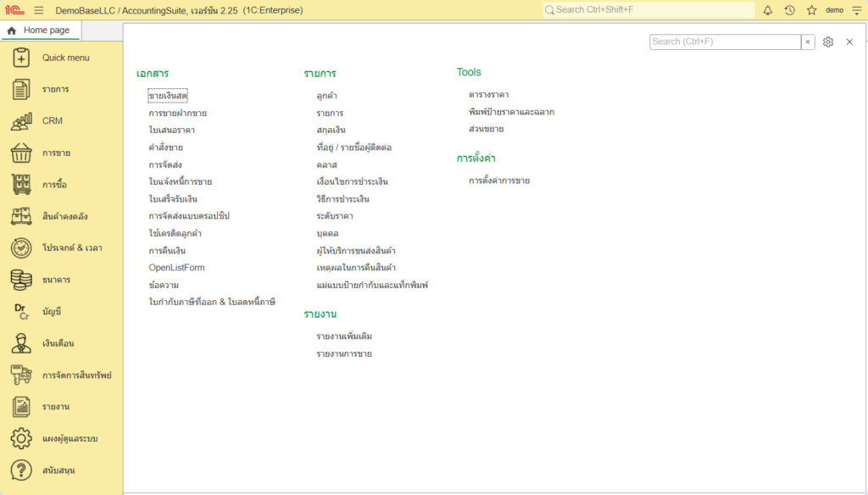Screen dimensions: 868x495
Task: Open the hamburger main menu
Action: pyautogui.click(x=39, y=10)
